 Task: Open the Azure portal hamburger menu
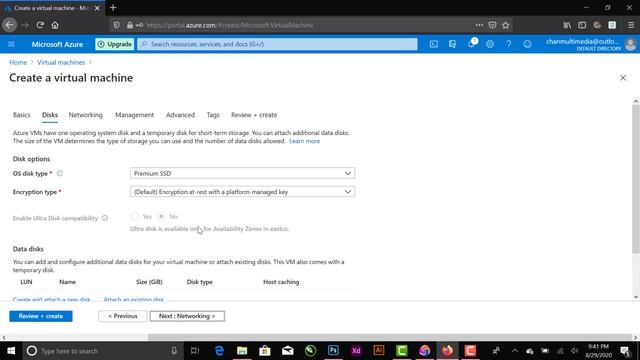tap(11, 44)
